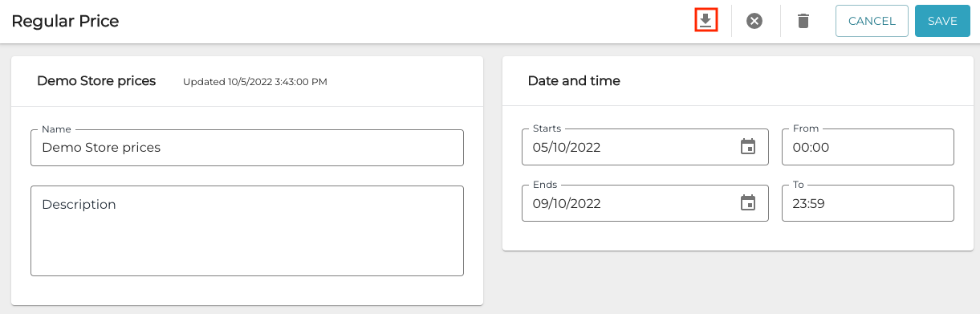Click the trash delete icon
Viewport: 980px width, 314px height.
[803, 21]
